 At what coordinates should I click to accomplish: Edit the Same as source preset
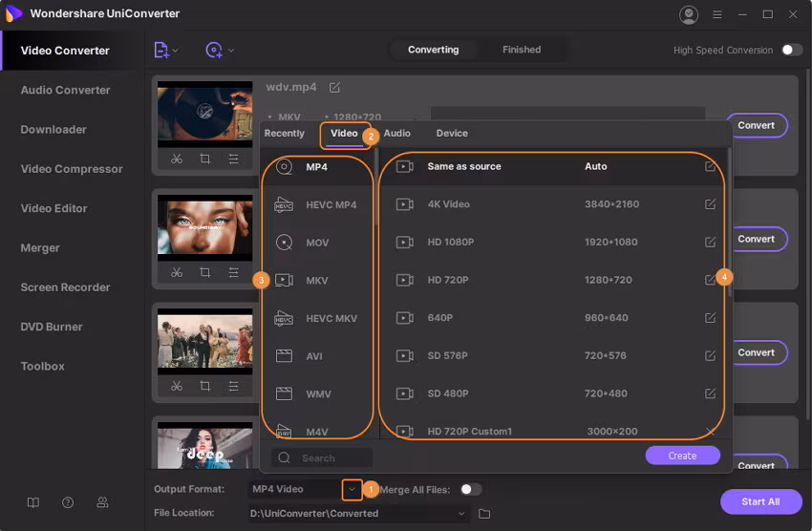(x=710, y=166)
